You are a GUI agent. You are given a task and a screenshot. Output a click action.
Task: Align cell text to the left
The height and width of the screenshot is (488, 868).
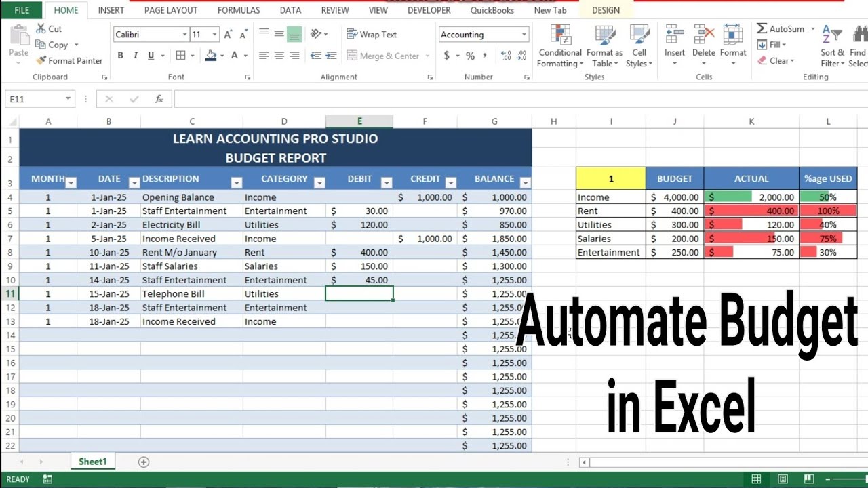coord(264,56)
